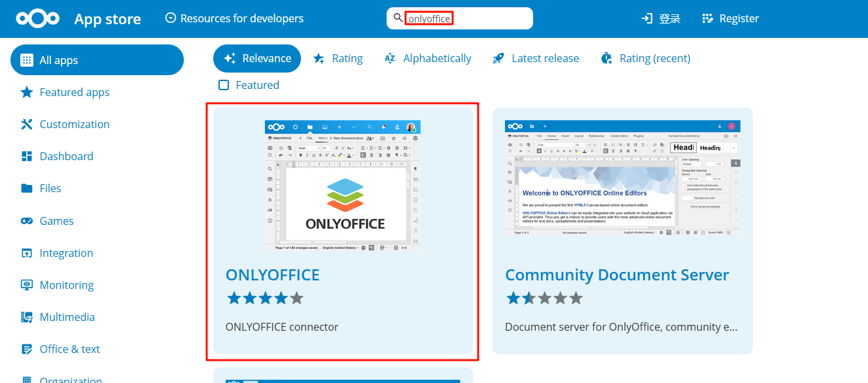Click the magnifier icon in the search box
Viewport: 868px width, 383px height.
(398, 18)
